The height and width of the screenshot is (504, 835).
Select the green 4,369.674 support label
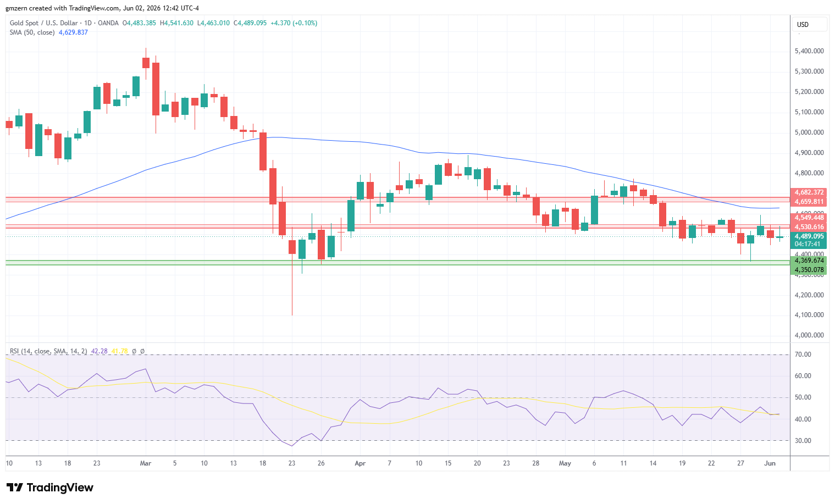point(809,261)
